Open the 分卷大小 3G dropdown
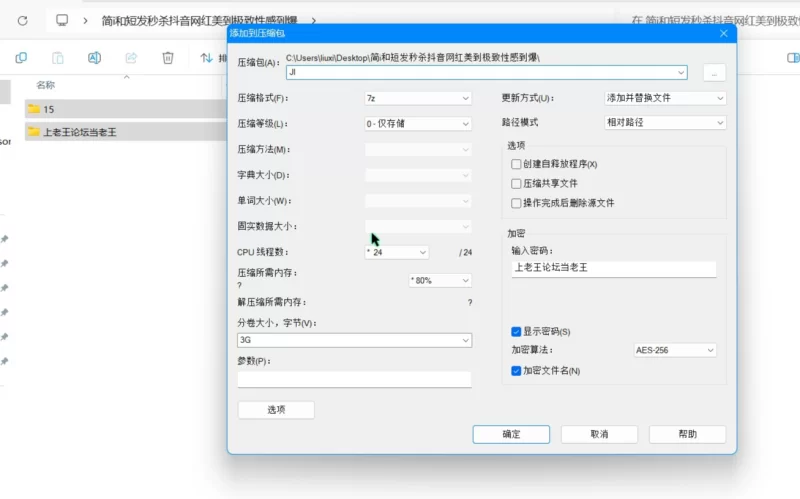This screenshot has width=800, height=499. [355, 340]
